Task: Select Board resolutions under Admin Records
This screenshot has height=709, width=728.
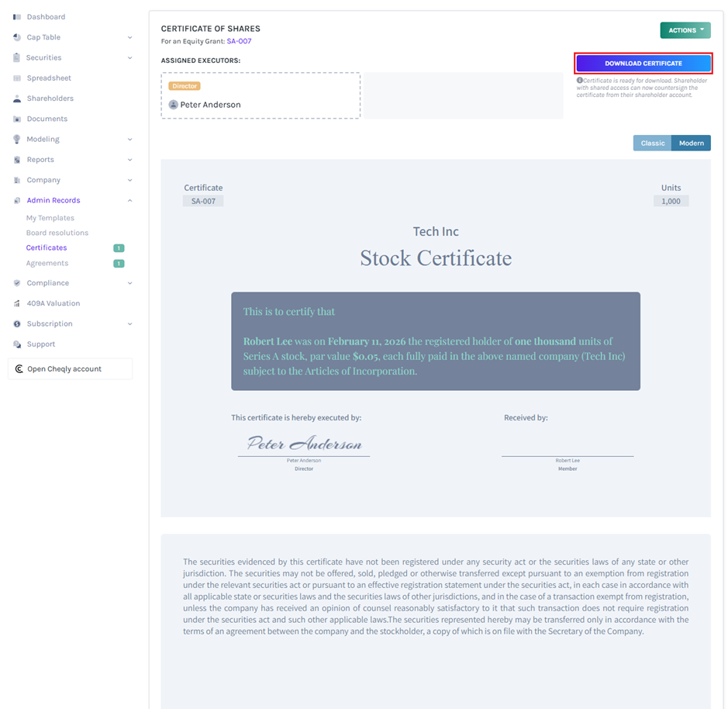Action: [x=57, y=233]
